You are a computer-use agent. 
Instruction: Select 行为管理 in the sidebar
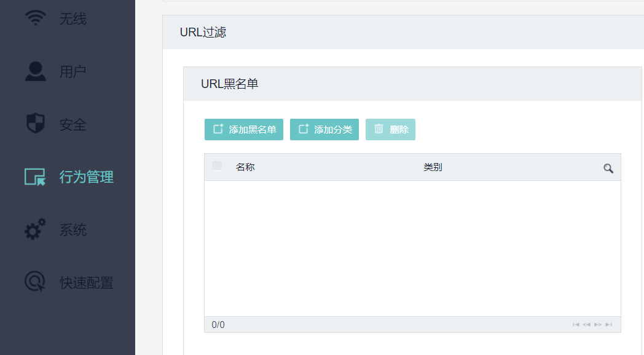pyautogui.click(x=86, y=177)
